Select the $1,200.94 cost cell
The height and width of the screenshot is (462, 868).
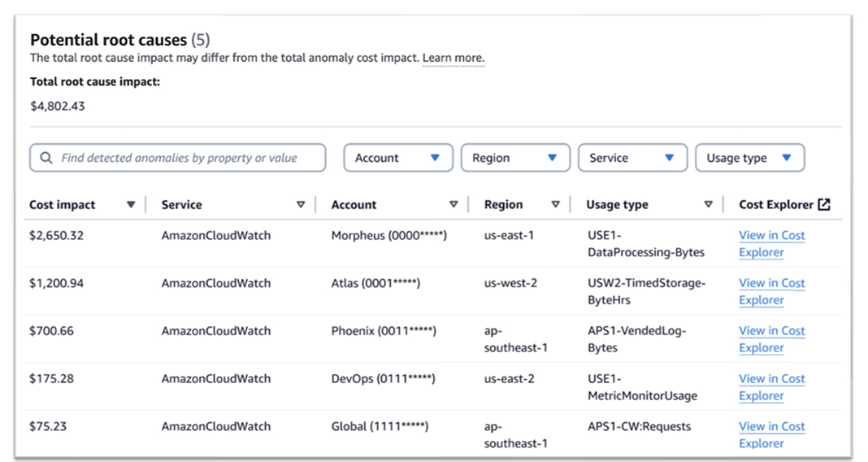[x=56, y=283]
